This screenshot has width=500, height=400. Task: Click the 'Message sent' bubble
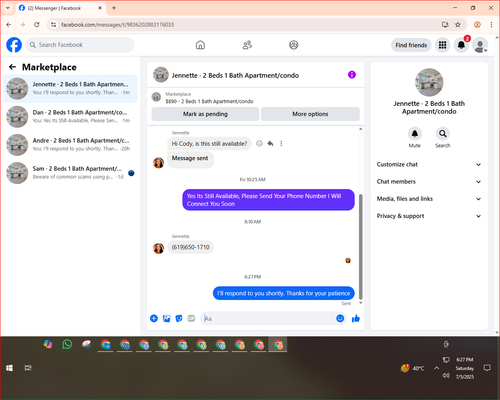click(x=190, y=159)
